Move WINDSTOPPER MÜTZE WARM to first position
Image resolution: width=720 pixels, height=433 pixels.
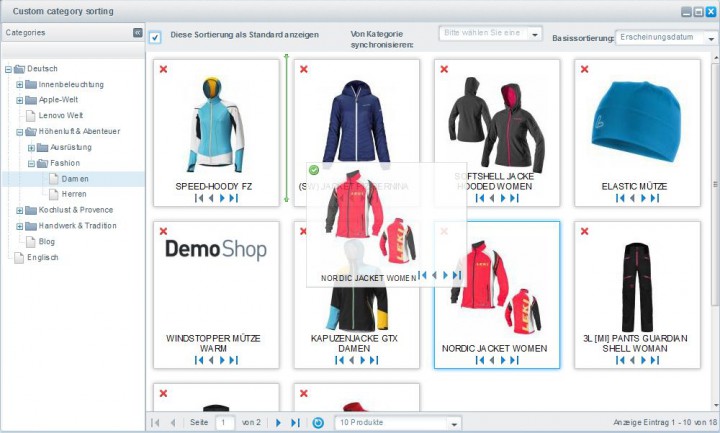(x=199, y=360)
